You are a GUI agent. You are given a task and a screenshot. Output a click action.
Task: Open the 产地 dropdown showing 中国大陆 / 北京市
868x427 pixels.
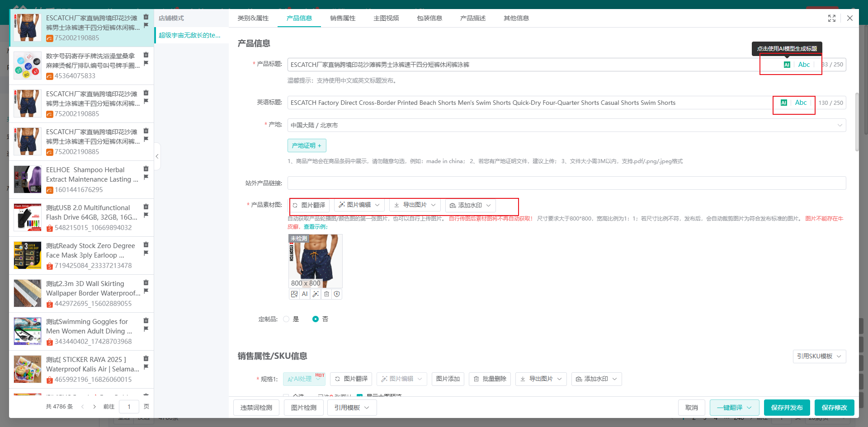(566, 125)
